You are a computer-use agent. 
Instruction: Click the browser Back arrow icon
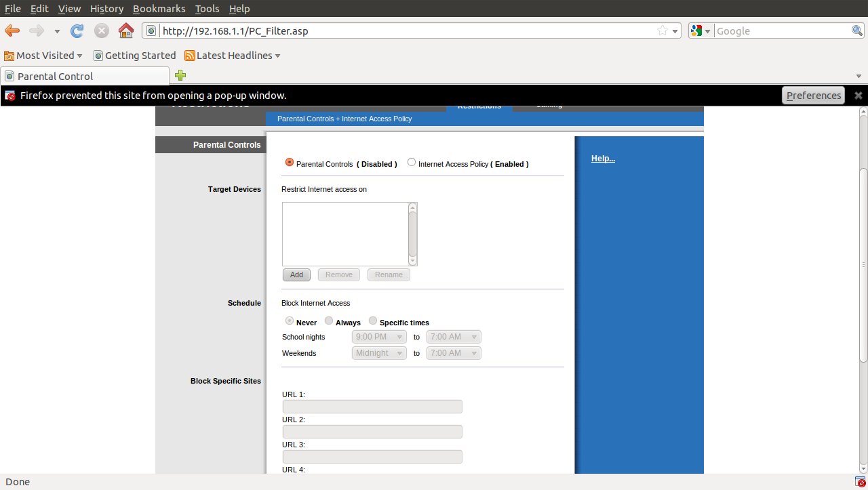click(12, 30)
